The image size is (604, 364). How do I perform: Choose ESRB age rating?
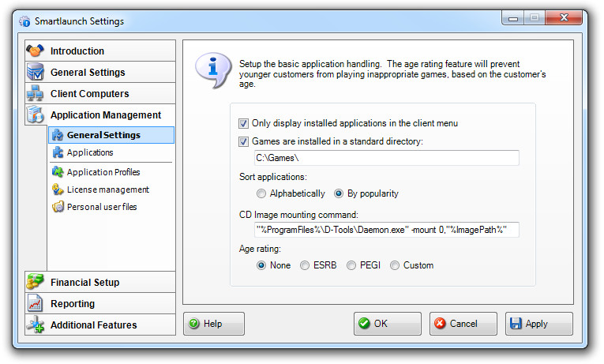point(305,265)
